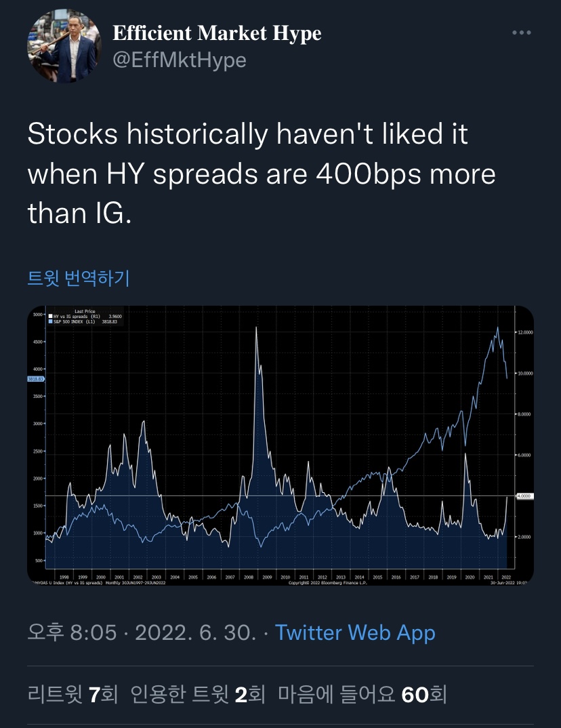Open the Efficient Market Hype profile picture
561x728 pixels.
click(64, 46)
